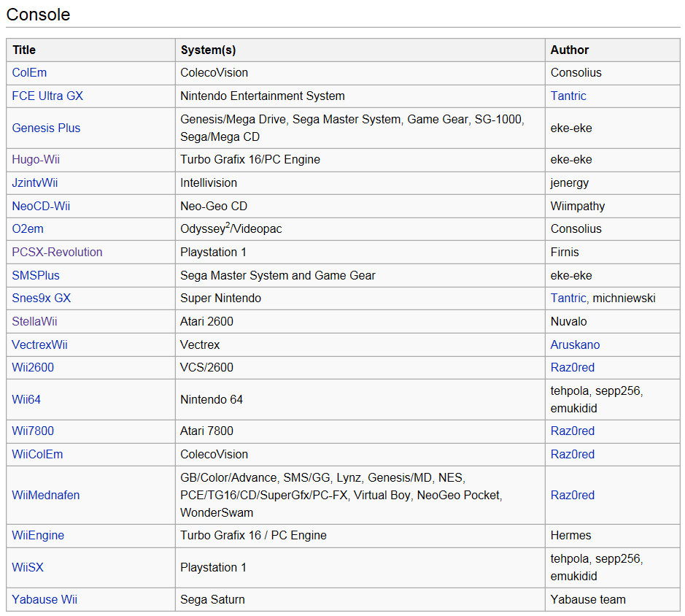Image resolution: width=685 pixels, height=616 pixels.
Task: Select Sega Master System and Game Gear cell
Action: tap(360, 275)
